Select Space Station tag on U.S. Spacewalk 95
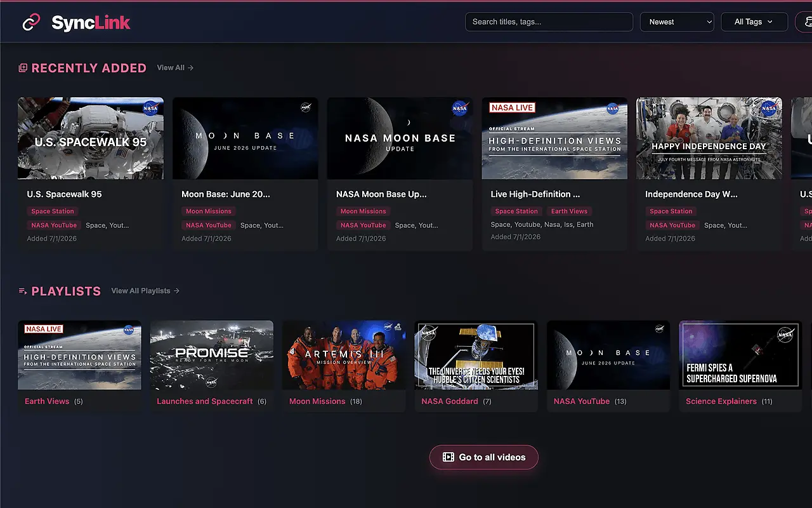 (x=53, y=211)
